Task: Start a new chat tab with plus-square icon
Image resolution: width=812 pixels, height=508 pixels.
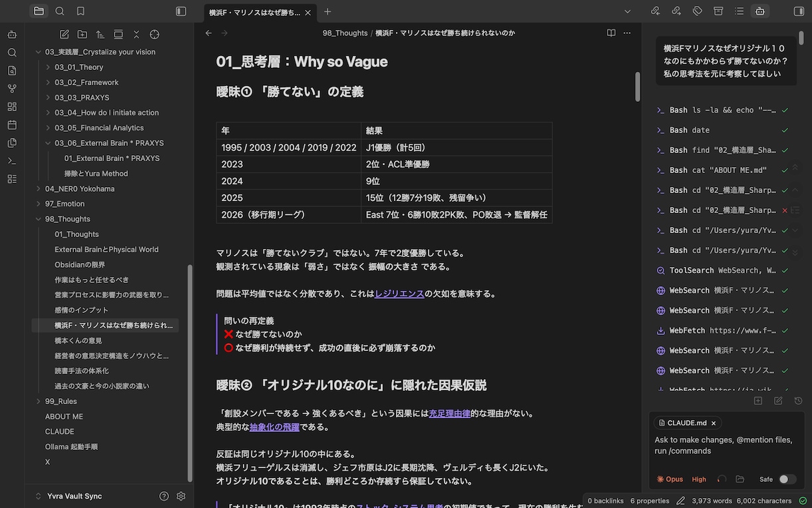Action: pos(758,401)
